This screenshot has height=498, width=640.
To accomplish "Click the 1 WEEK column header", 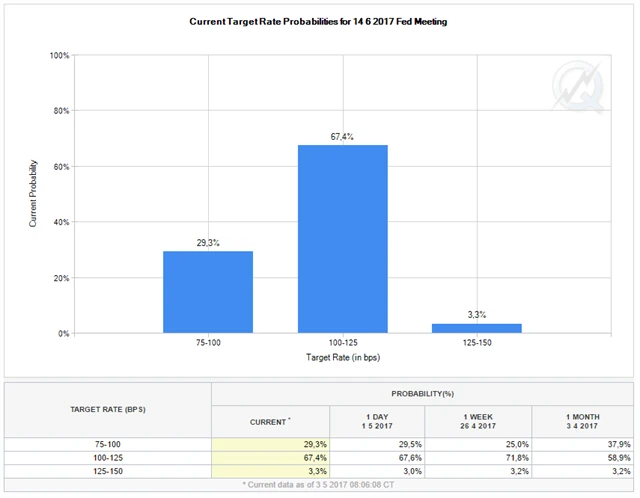I will pyautogui.click(x=477, y=419).
